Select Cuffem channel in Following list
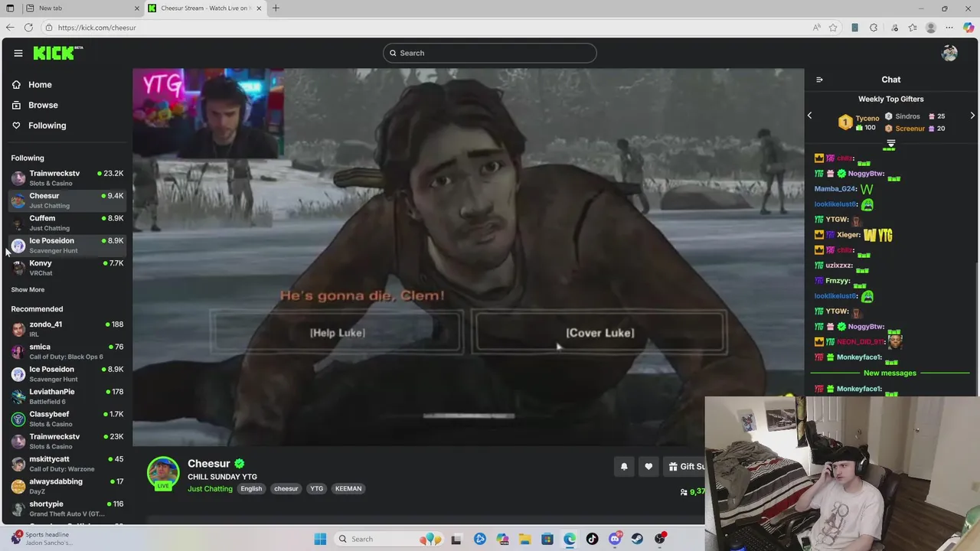The width and height of the screenshot is (980, 551). click(x=67, y=223)
